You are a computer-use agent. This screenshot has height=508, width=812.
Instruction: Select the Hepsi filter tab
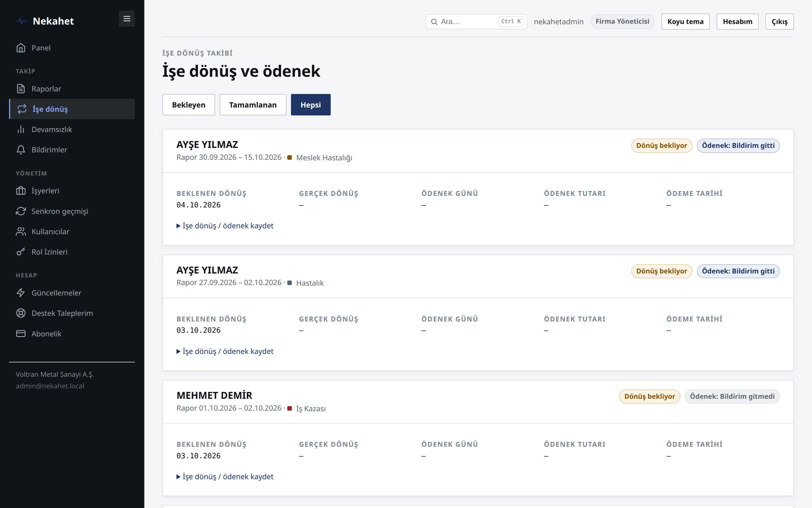tap(311, 105)
